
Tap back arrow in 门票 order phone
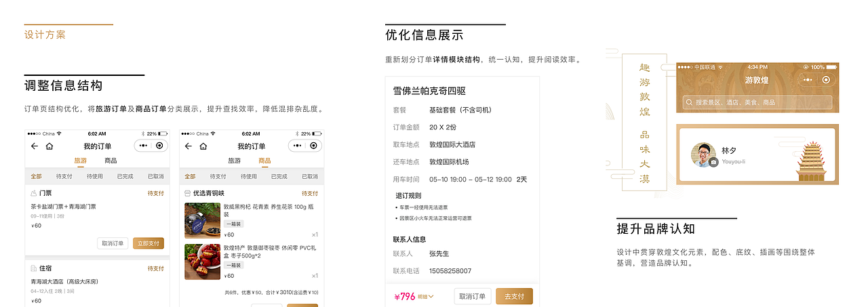[35, 146]
